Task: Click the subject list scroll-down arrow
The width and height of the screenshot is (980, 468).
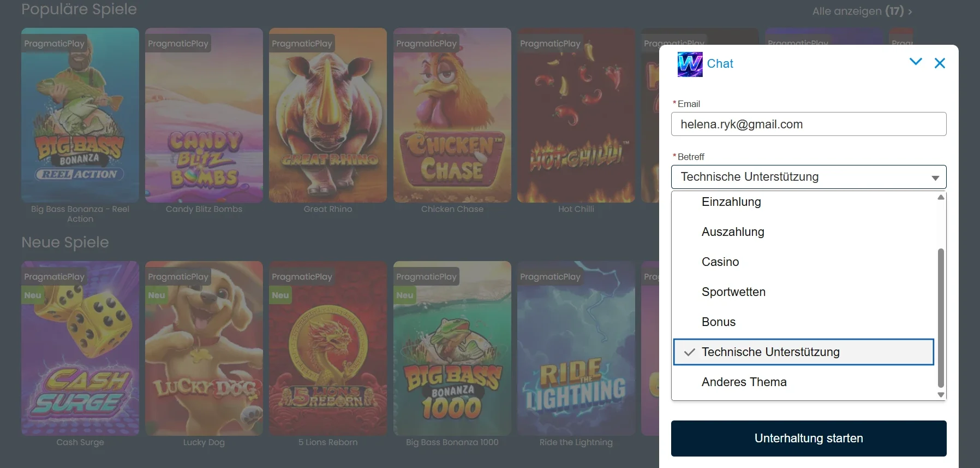Action: [941, 395]
